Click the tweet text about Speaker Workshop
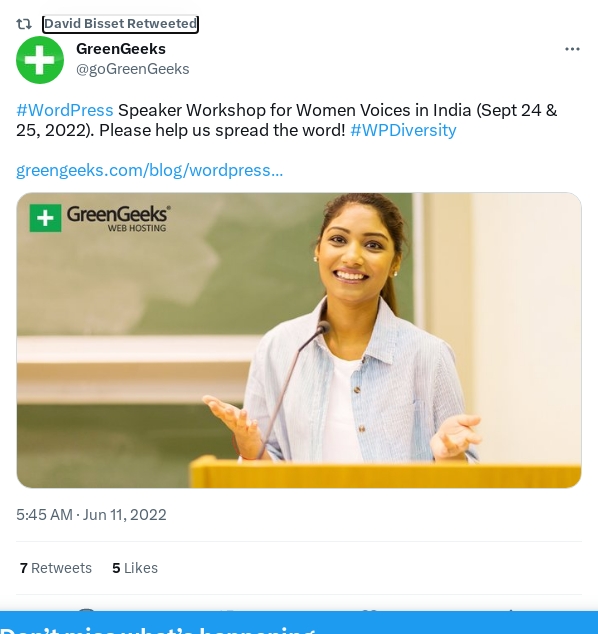Viewport: 598px width, 634px height. click(287, 120)
